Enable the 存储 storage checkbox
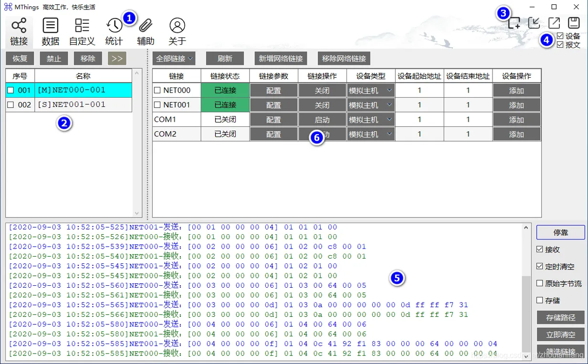This screenshot has height=364, width=588. [540, 301]
